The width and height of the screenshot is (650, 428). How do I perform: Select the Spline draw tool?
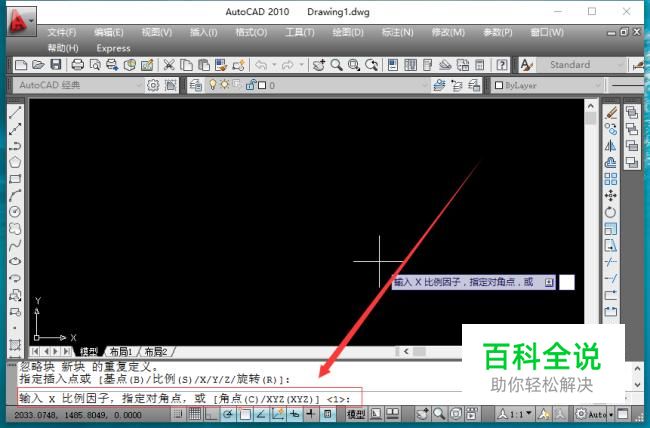click(15, 245)
